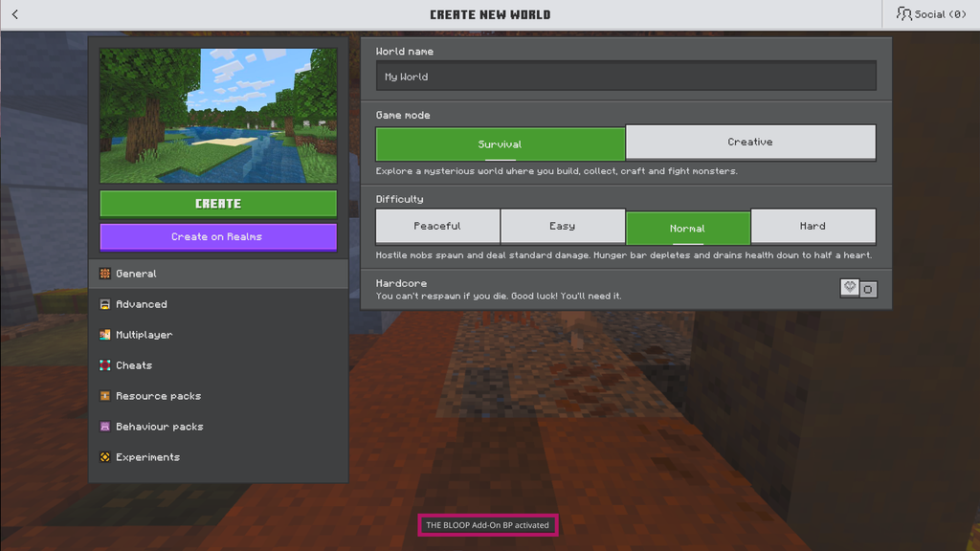Click the 'You can't respawn' description
The height and width of the screenshot is (551, 980).
pos(499,297)
